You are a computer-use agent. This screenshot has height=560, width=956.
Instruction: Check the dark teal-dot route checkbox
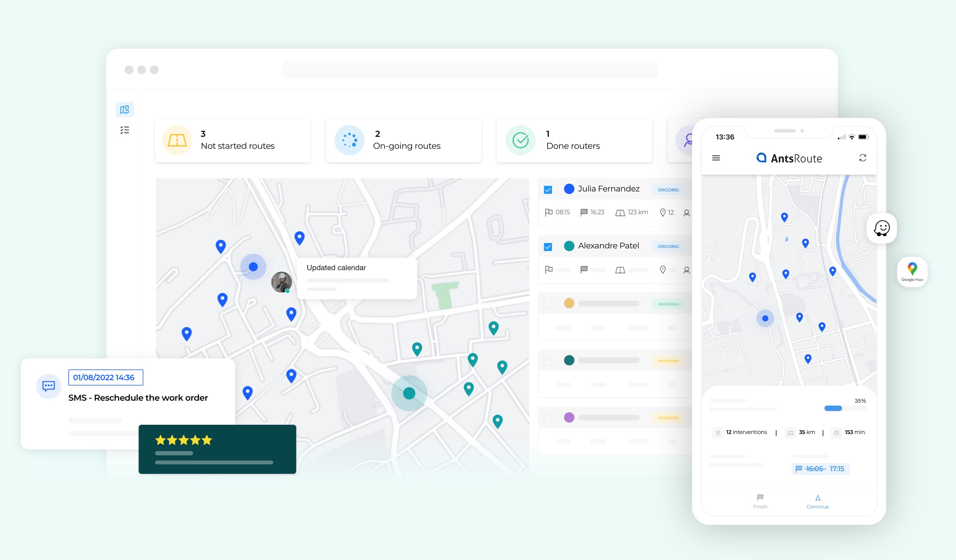548,361
